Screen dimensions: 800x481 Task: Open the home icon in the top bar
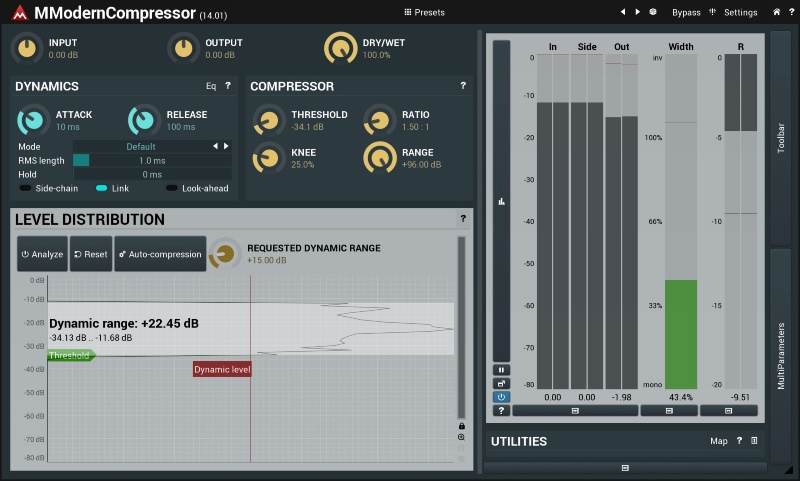pos(776,12)
